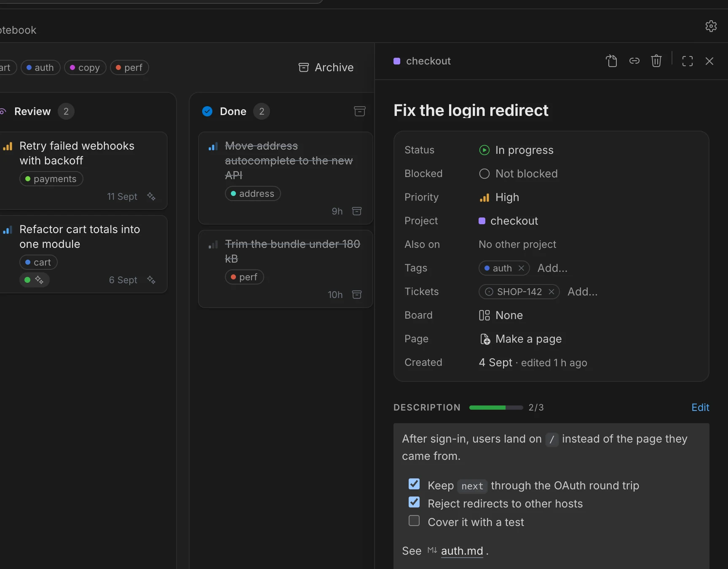
Task: Remove the SHOP-142 ticket with the x
Action: (x=551, y=292)
